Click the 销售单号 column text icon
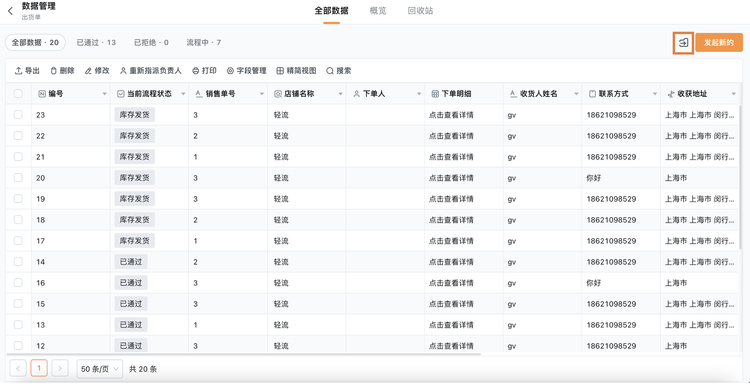This screenshot has height=384, width=750. pos(199,94)
